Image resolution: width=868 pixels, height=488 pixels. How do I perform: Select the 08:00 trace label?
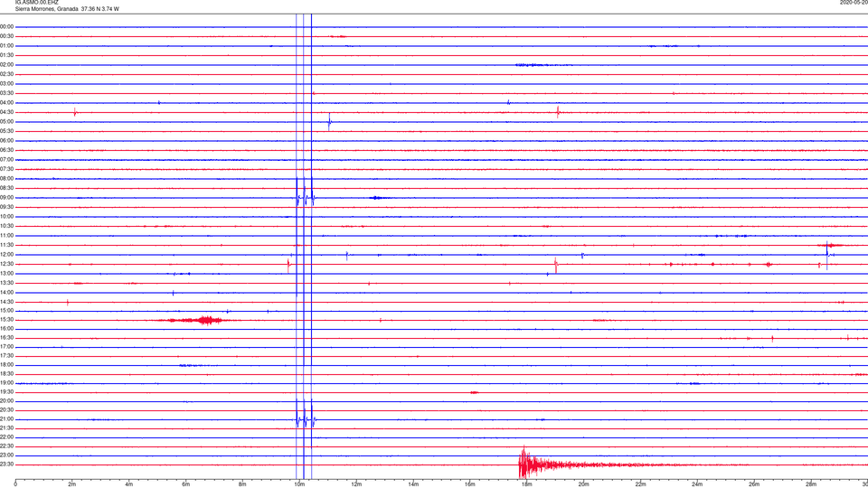[6, 178]
